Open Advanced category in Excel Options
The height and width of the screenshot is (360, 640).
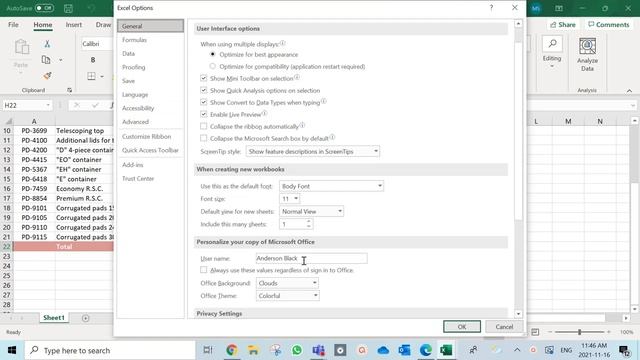150,122
